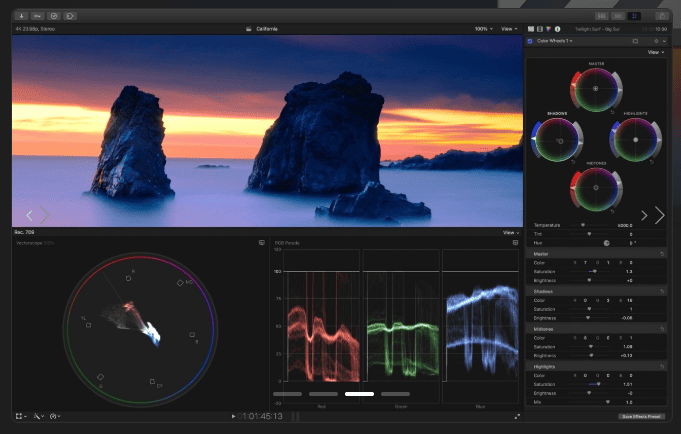Viewport: 681px width, 434px height.
Task: Click the clapper icon beside California
Action: coord(249,29)
